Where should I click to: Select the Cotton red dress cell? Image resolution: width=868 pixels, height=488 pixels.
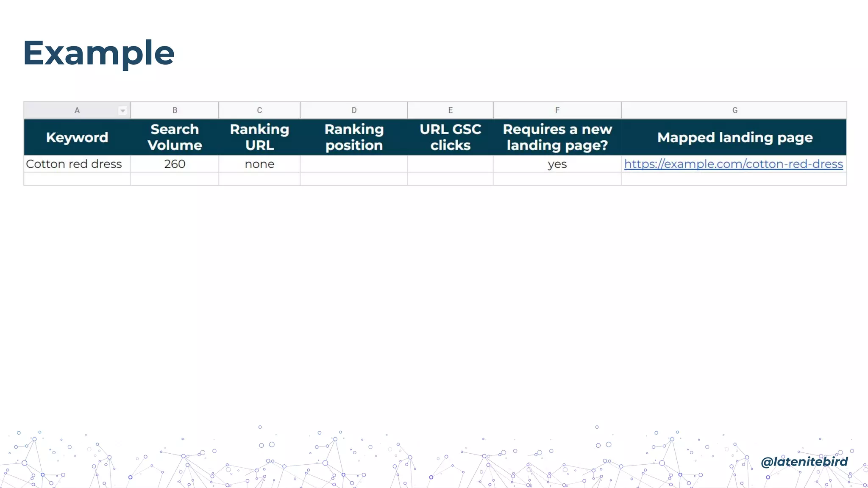click(x=74, y=164)
